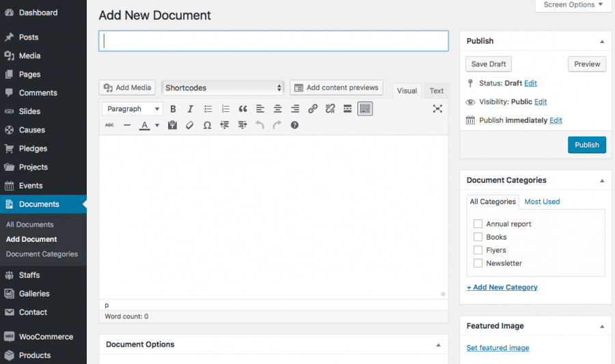The image size is (615, 364).
Task: Click the Save Draft button
Action: coord(489,64)
